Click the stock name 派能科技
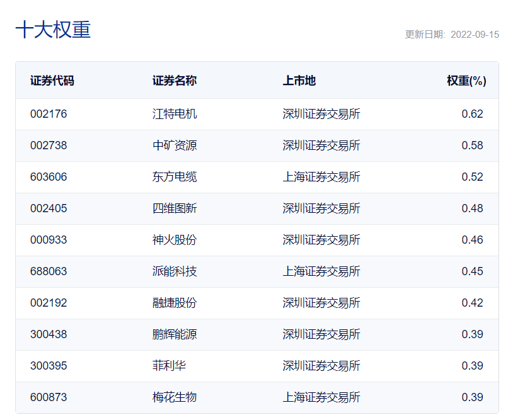 [175, 271]
